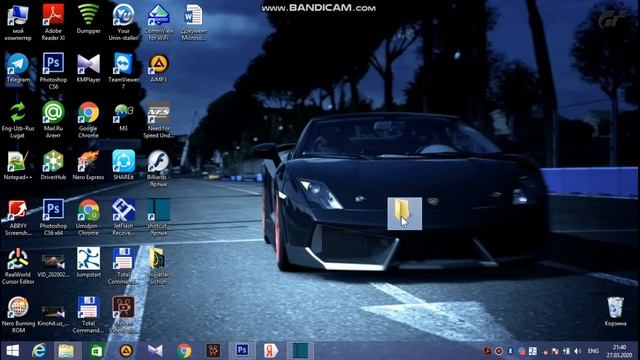Screen dimensions: 640x360
Task: Open the Telegram desktop shortcut
Action: (18, 68)
